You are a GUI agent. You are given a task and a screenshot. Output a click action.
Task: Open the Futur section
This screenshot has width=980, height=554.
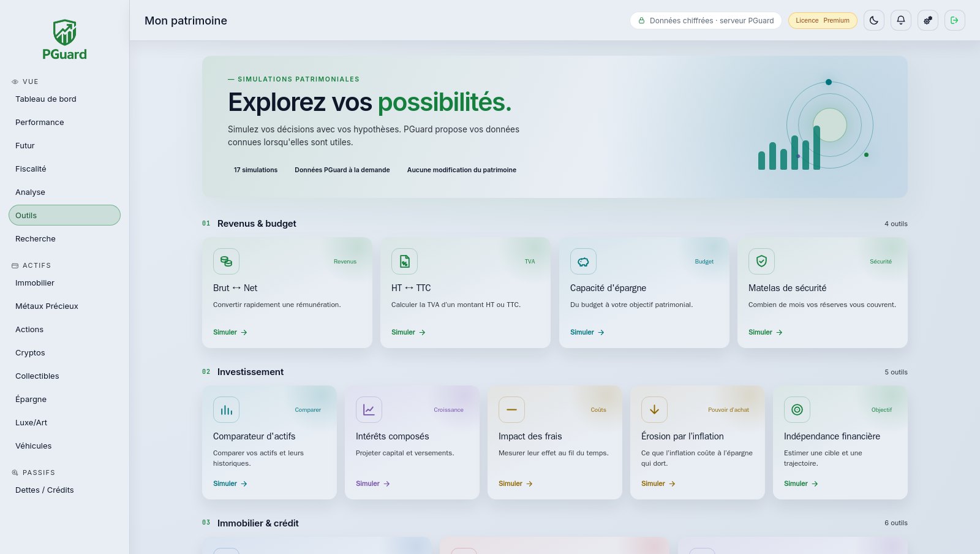click(64, 146)
